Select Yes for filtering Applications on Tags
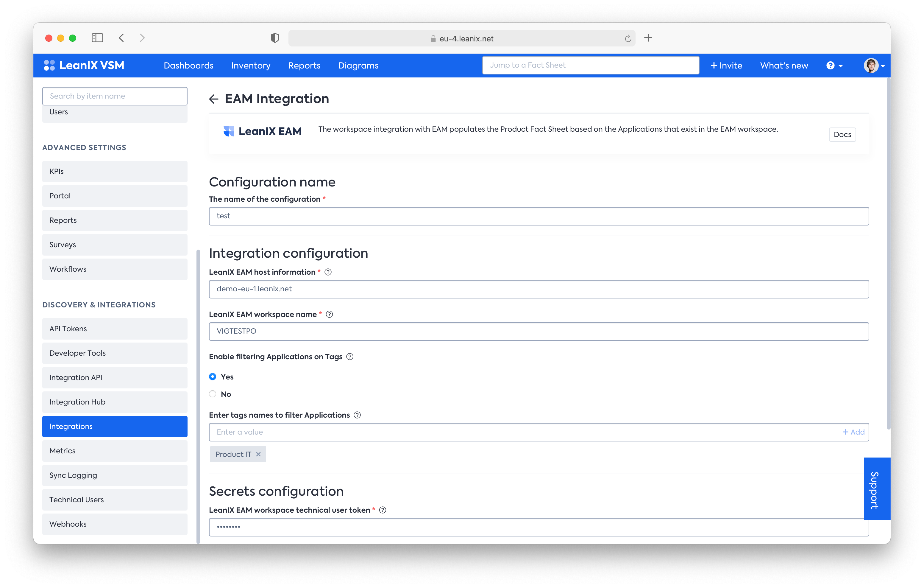Screen dimensions: 924x588 click(213, 377)
